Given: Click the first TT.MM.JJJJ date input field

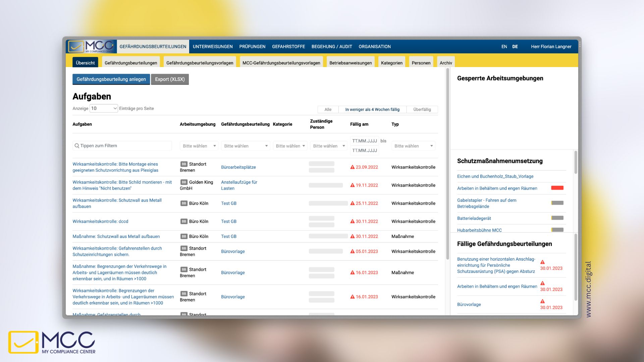Looking at the screenshot, I should [x=364, y=141].
